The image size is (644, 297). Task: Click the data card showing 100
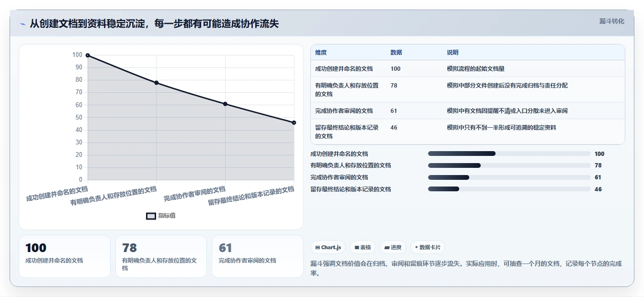(x=65, y=256)
